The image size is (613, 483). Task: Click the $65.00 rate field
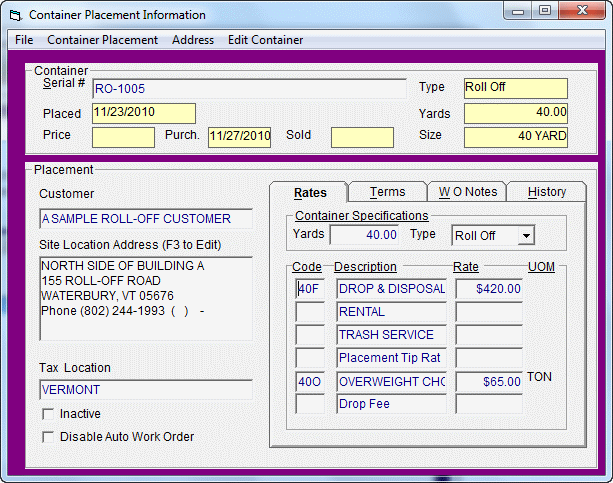(x=489, y=381)
